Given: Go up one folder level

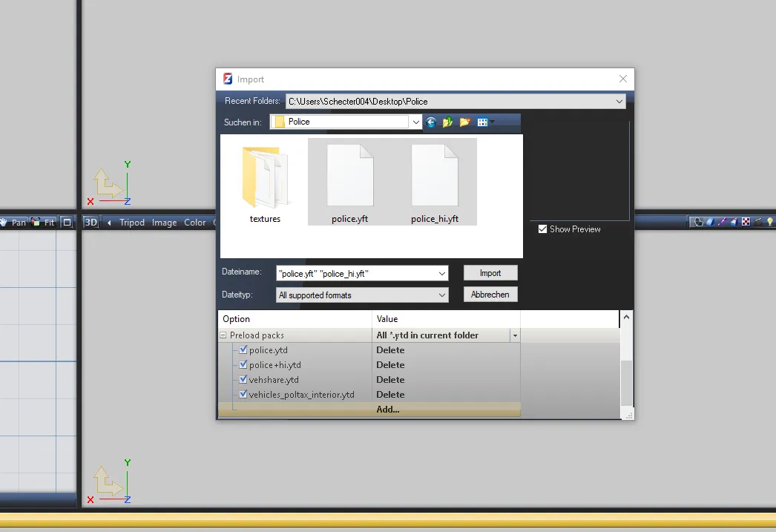Looking at the screenshot, I should (x=447, y=122).
